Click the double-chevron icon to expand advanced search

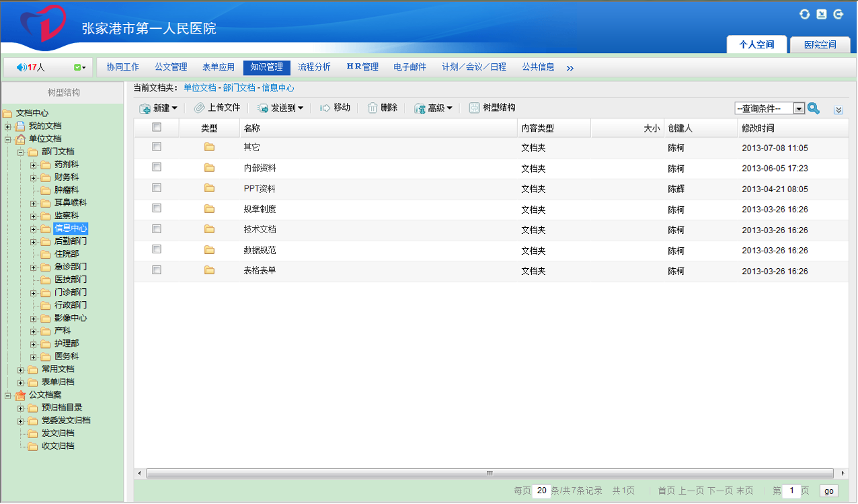[x=838, y=109]
